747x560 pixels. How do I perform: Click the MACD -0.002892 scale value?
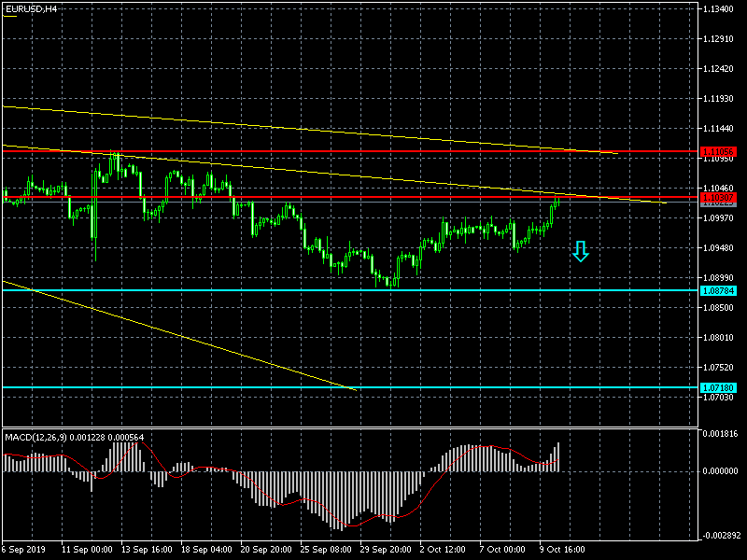pos(719,537)
